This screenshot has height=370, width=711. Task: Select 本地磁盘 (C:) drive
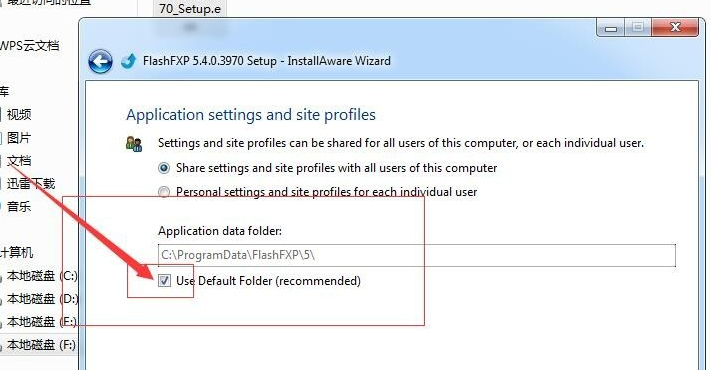tap(42, 276)
